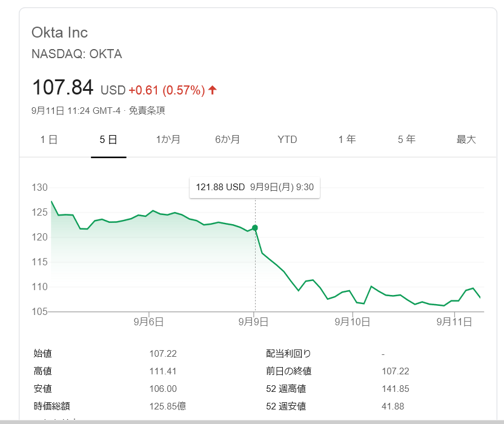The height and width of the screenshot is (424, 504).
Task: Switch to the YTD tab
Action: point(287,140)
